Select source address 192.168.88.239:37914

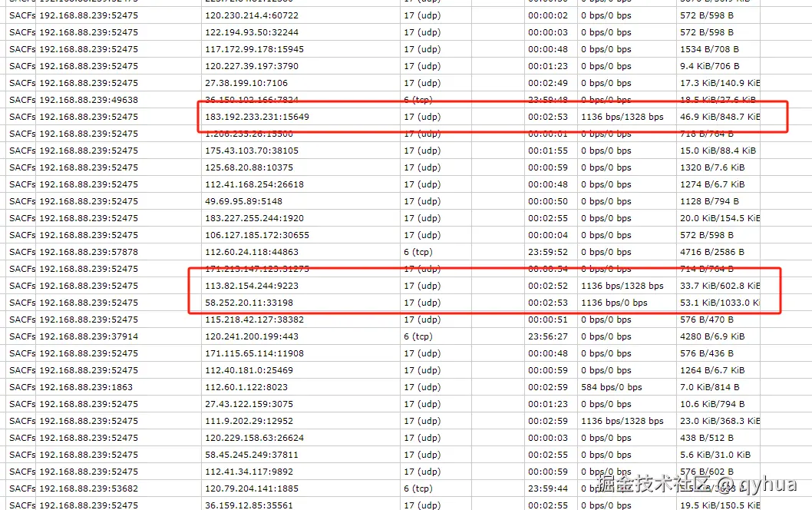click(x=88, y=336)
